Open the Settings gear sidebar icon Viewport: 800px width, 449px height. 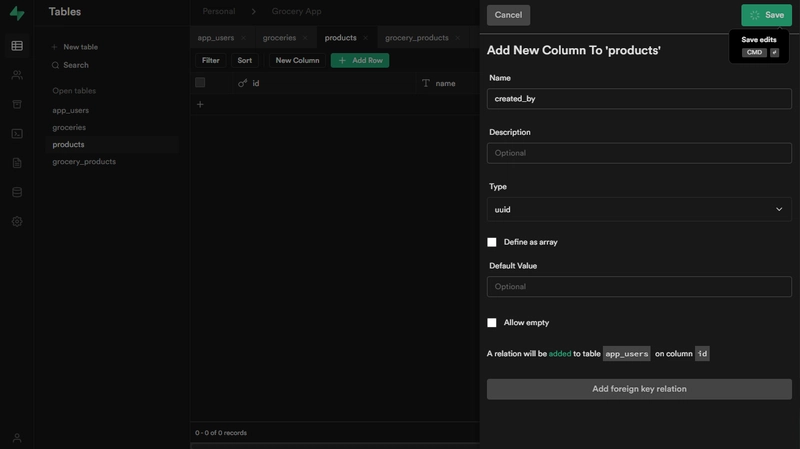(17, 221)
